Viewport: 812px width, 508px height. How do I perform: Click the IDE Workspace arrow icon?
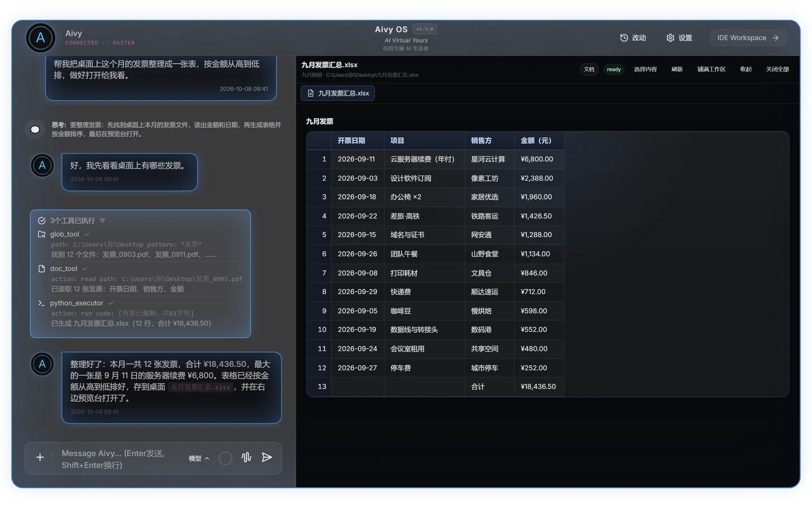[x=775, y=38]
